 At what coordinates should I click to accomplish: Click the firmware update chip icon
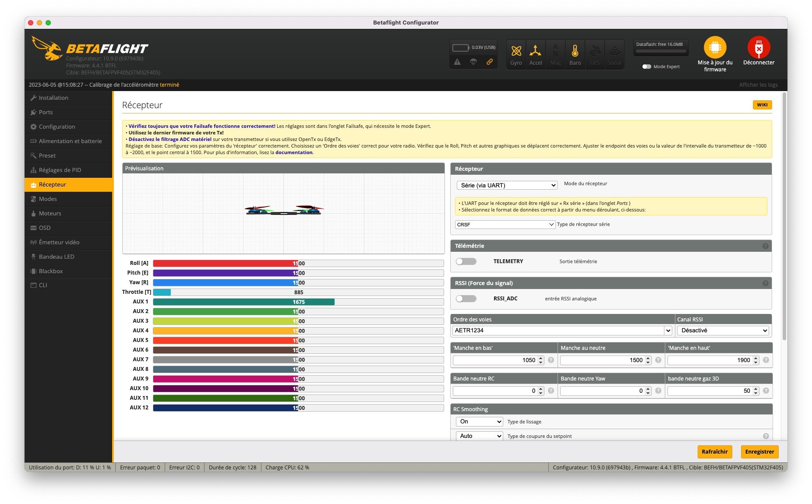coord(715,47)
